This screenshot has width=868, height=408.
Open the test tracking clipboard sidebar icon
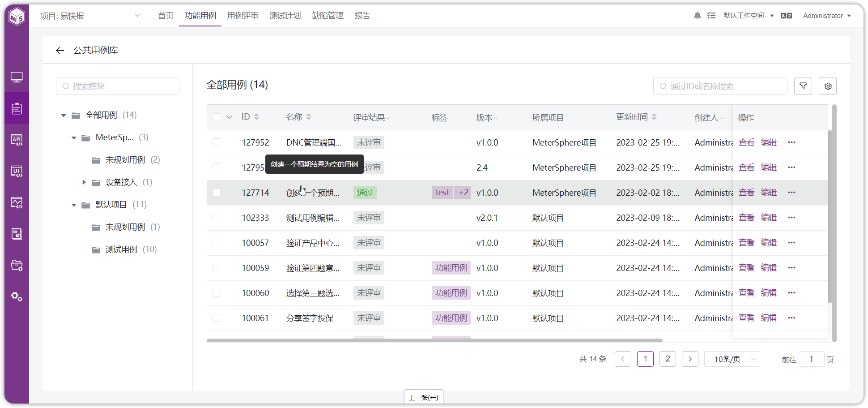pyautogui.click(x=17, y=108)
